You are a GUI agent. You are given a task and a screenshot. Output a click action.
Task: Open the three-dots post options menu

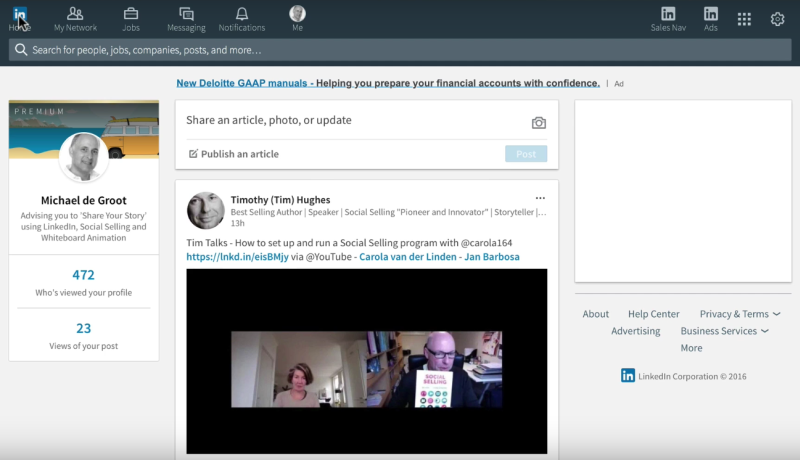pyautogui.click(x=540, y=198)
